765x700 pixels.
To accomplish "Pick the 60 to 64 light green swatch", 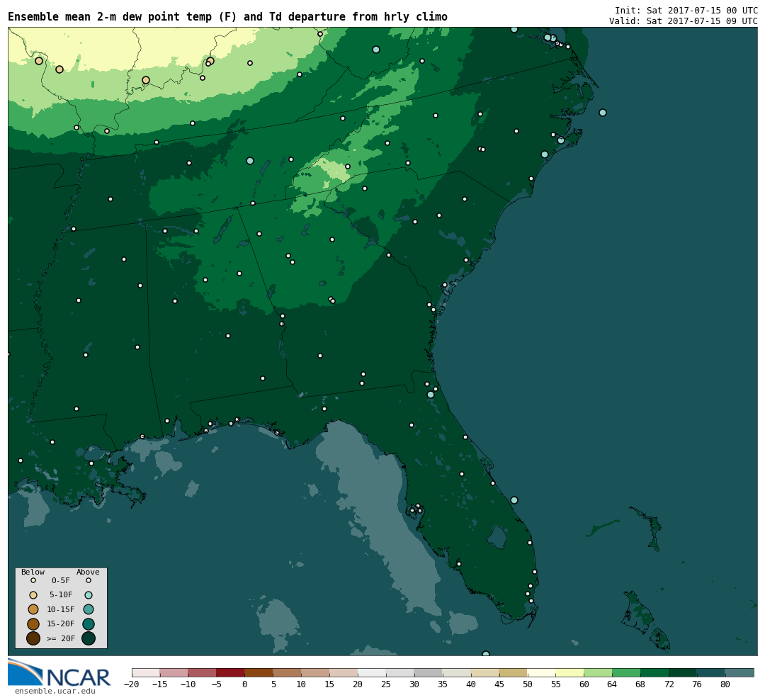I will click(x=598, y=672).
